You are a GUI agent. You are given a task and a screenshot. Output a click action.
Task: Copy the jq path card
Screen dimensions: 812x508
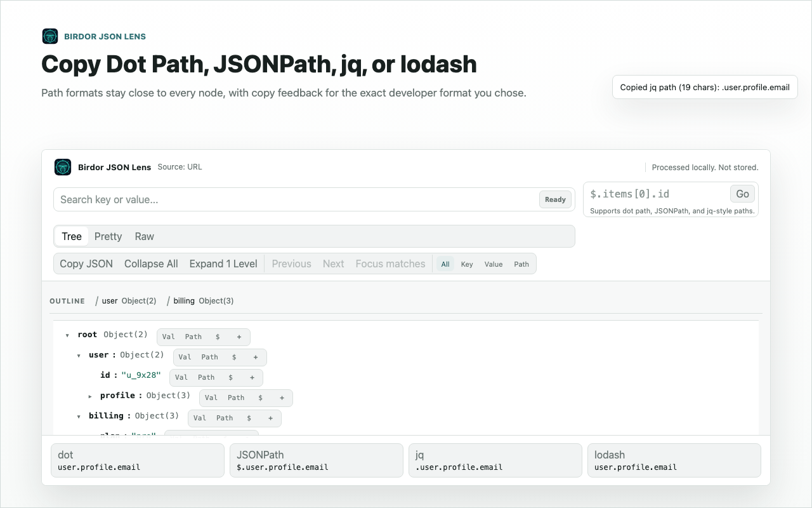coord(495,460)
